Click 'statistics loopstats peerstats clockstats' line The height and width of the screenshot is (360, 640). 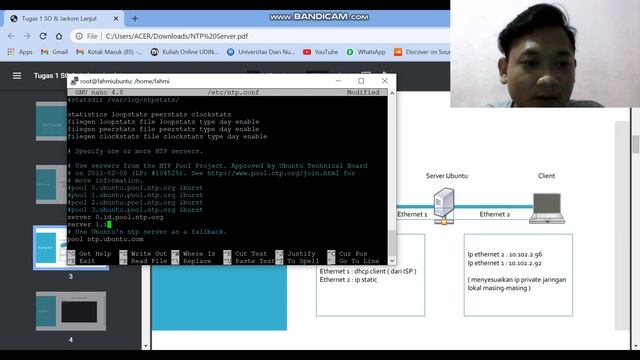click(x=149, y=114)
